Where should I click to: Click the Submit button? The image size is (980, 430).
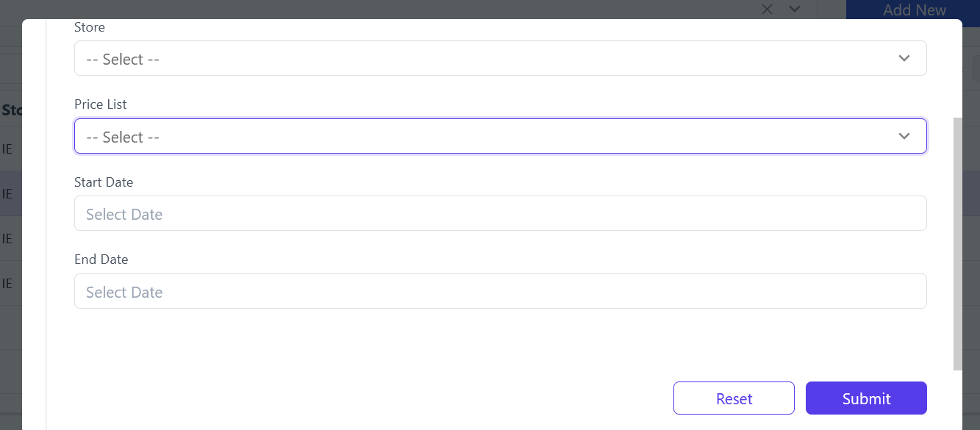(866, 398)
